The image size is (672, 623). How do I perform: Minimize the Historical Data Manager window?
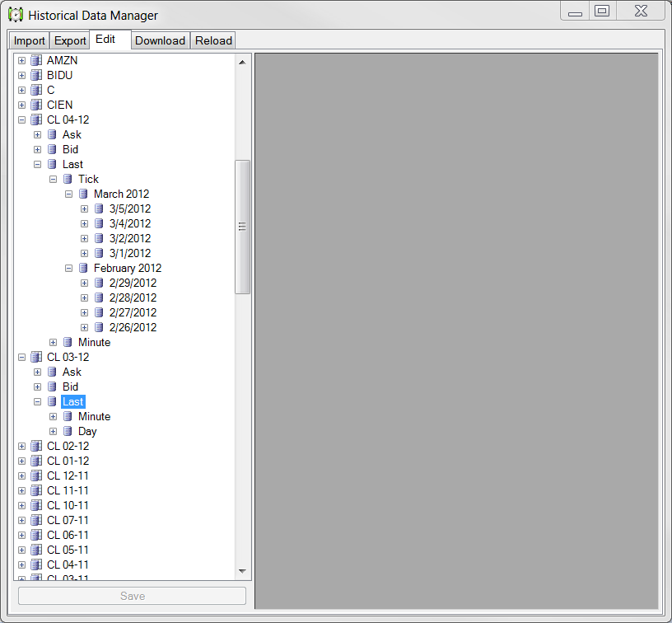575,12
